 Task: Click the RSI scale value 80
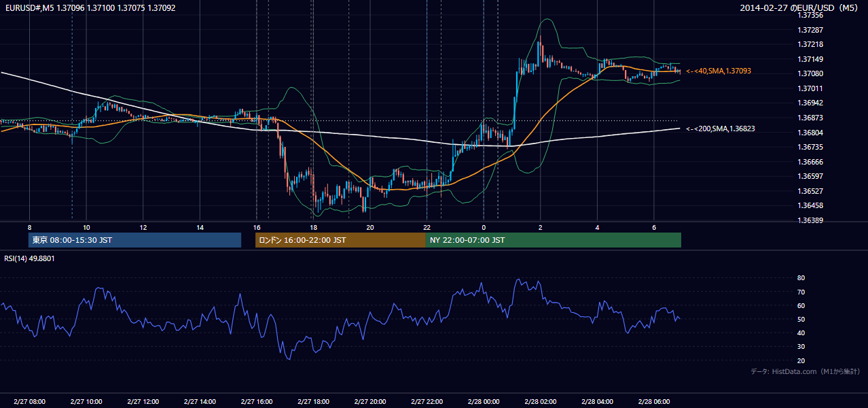[801, 278]
